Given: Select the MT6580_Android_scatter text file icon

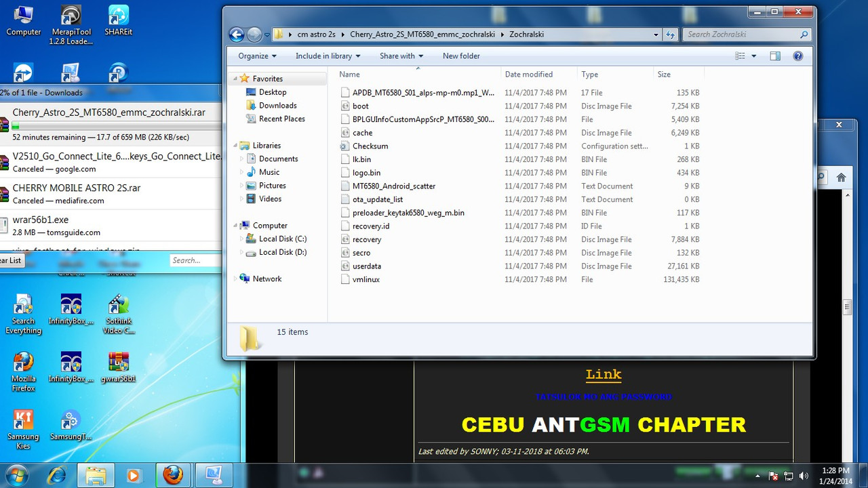Looking at the screenshot, I should tap(345, 186).
